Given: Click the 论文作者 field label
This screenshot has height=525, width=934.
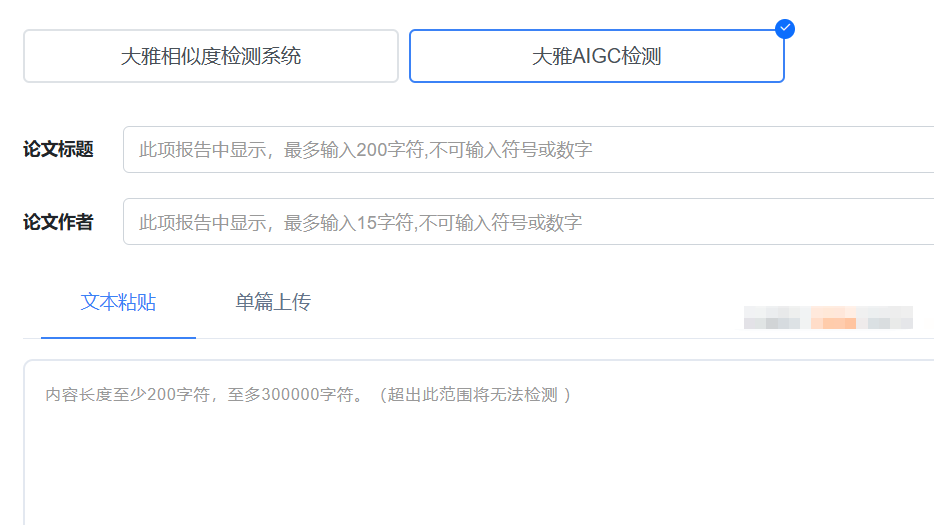Looking at the screenshot, I should [x=58, y=222].
